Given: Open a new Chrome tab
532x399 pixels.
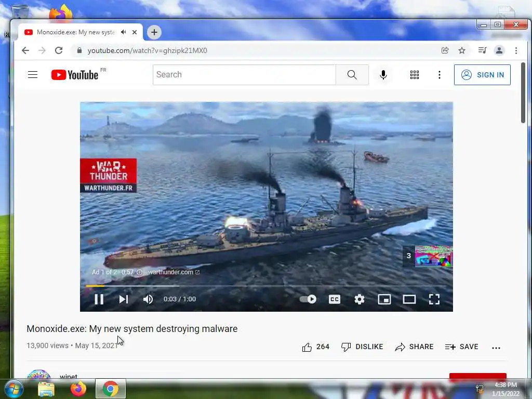Looking at the screenshot, I should coord(154,32).
